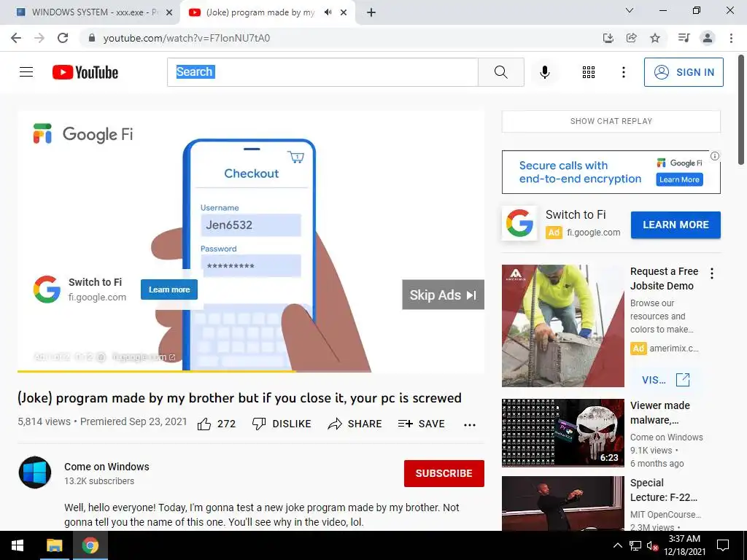Open File Explorer from taskbar
Viewport: 747px width, 560px height.
coord(54,545)
